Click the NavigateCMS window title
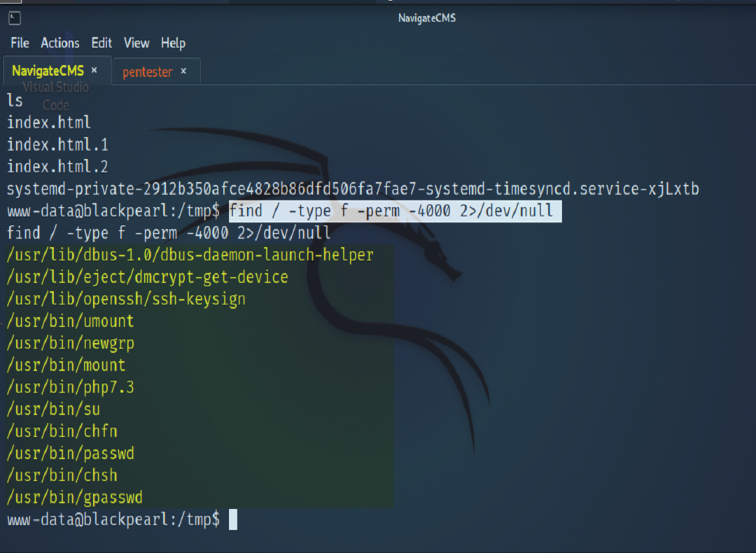756x553 pixels. [427, 18]
